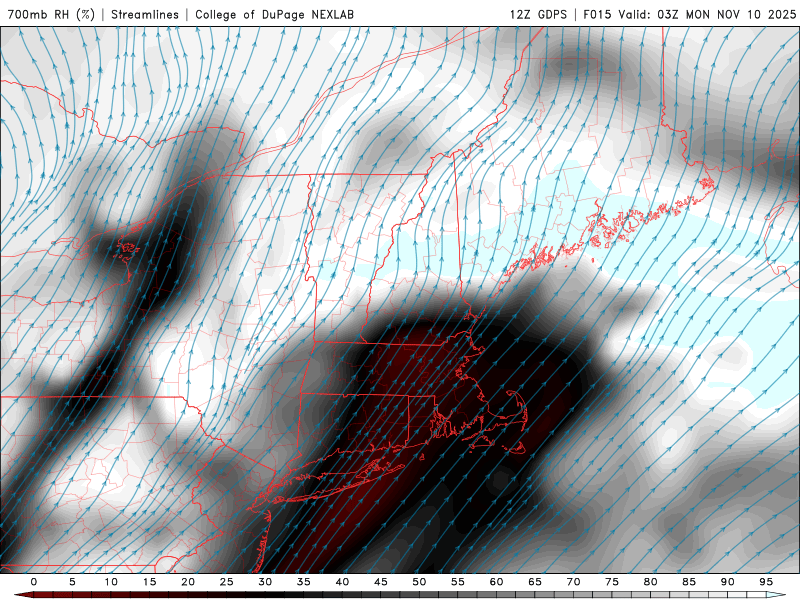The image size is (800, 600).
Task: Click the 'Streamlines' label in header
Action: pos(145,14)
